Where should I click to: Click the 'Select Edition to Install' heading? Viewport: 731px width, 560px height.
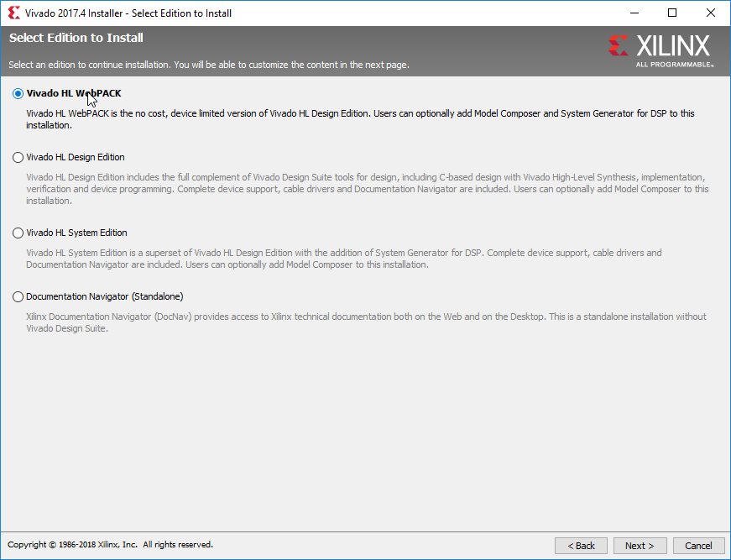pyautogui.click(x=76, y=38)
